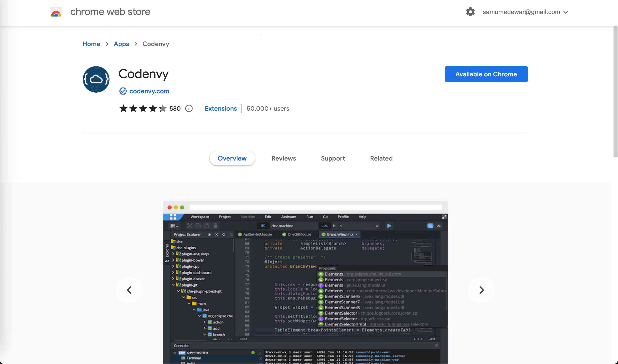The height and width of the screenshot is (364, 618).
Task: Open the build command dropdown
Action: click(x=377, y=226)
